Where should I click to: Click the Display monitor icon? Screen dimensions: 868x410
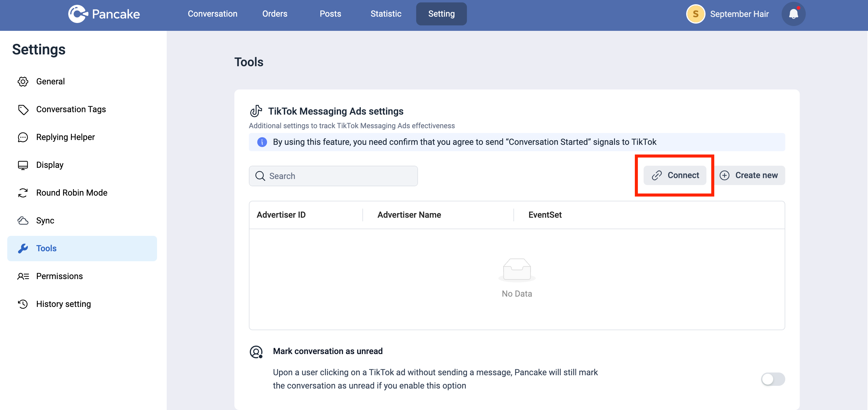(23, 165)
